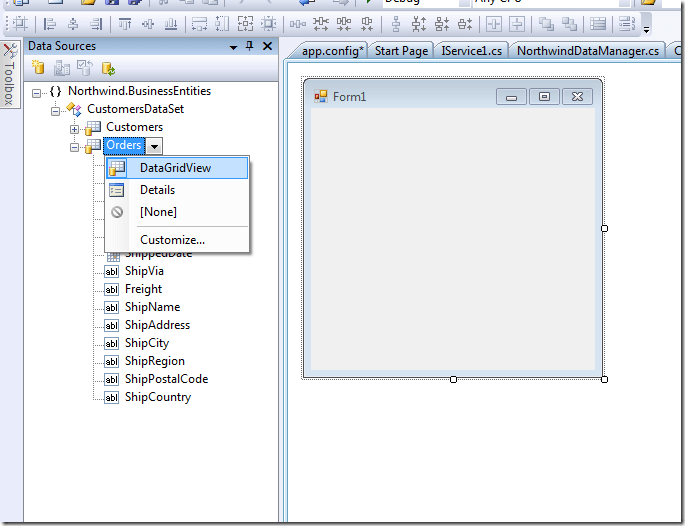685x526 pixels.
Task: Click the Align Tops layout toolbar icon
Action: click(125, 24)
